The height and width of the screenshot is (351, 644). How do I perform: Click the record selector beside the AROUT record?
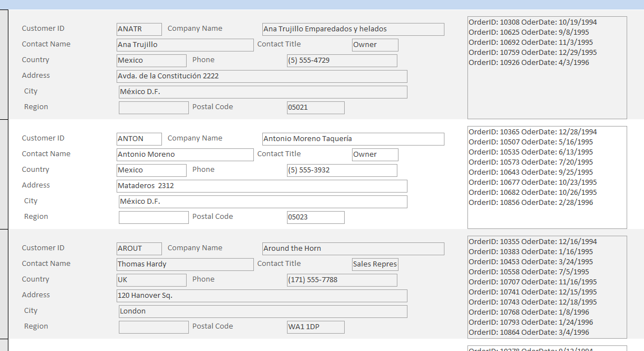point(4,284)
